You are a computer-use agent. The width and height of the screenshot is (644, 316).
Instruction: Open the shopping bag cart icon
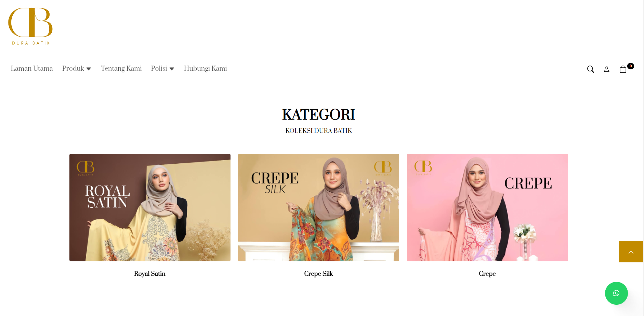(623, 69)
